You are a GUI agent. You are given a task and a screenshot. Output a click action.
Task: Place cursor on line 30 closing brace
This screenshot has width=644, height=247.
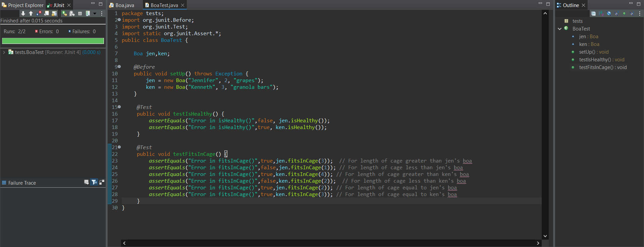tap(123, 208)
